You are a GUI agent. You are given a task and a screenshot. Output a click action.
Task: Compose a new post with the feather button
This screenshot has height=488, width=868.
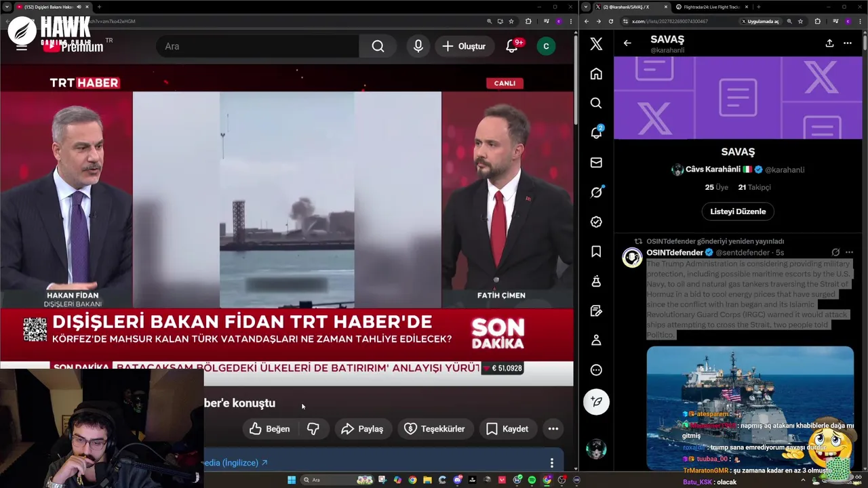[x=596, y=401]
